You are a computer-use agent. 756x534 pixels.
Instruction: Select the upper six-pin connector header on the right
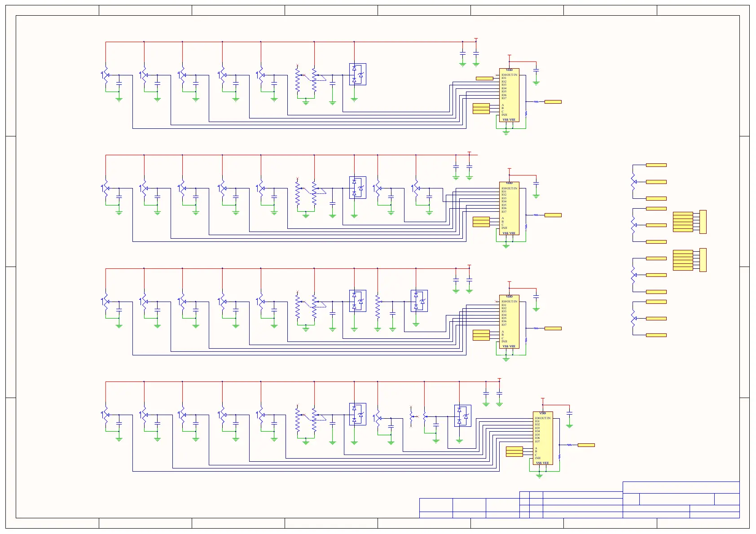pyautogui.click(x=703, y=222)
